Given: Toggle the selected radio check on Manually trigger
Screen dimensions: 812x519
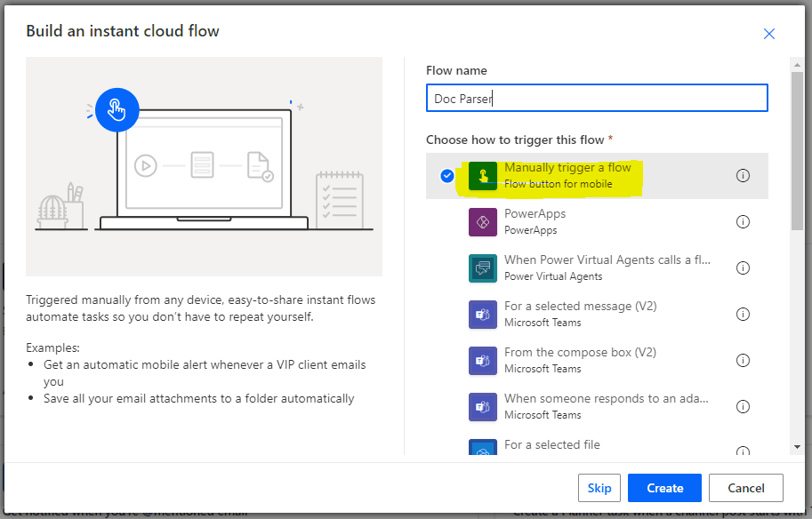Looking at the screenshot, I should (447, 176).
